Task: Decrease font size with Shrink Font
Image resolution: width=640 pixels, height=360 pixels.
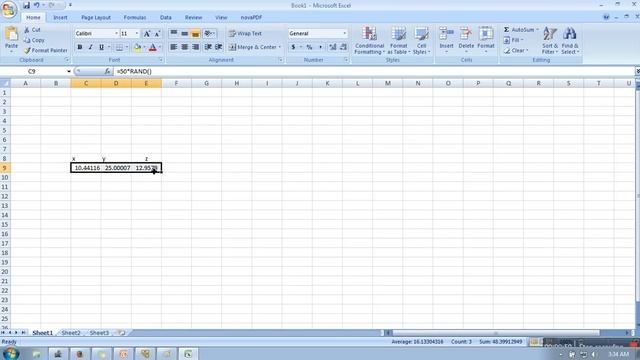Action: point(157,33)
